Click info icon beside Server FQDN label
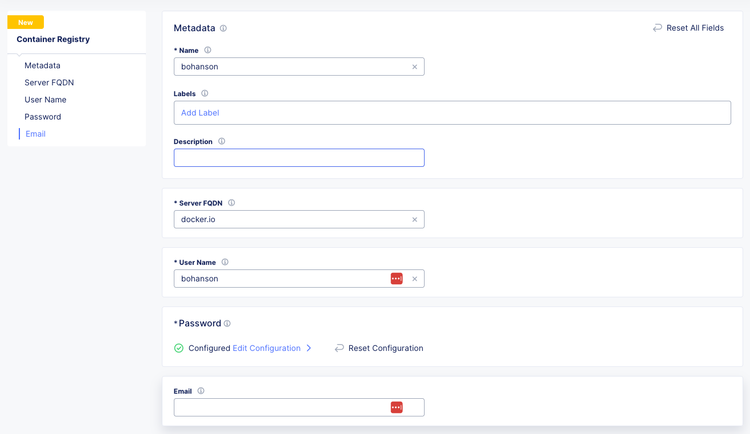Screen dimensions: 750x434 [x=231, y=203]
